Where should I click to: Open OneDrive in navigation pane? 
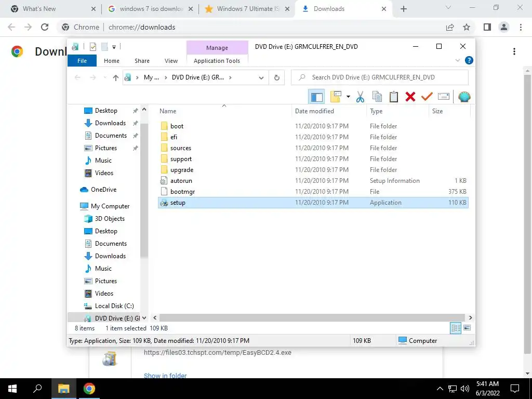[103, 189]
